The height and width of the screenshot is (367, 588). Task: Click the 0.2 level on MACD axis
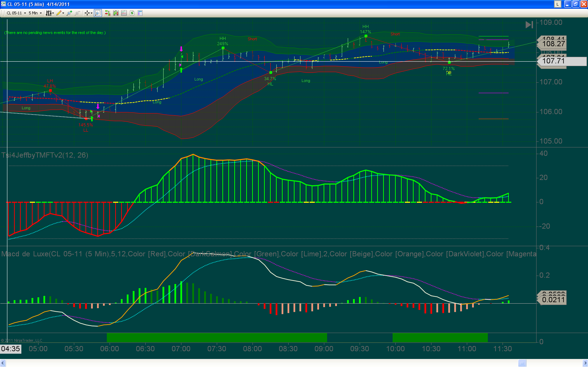545,275
